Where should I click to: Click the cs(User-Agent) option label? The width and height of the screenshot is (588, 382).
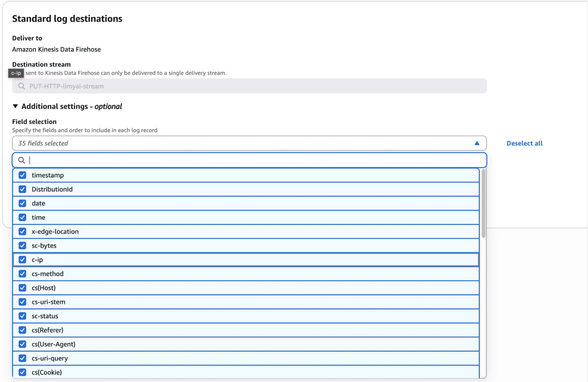[x=53, y=344]
